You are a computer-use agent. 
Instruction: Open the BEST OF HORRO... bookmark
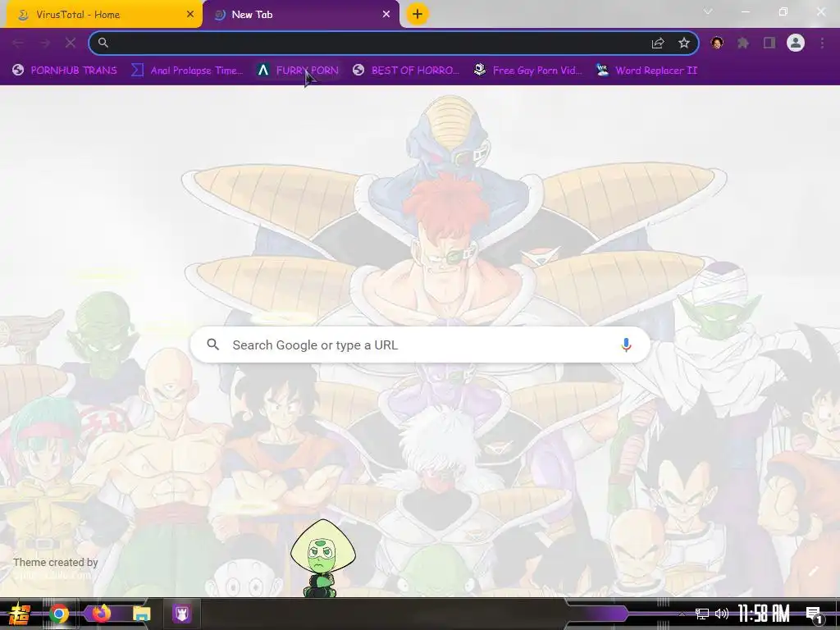click(406, 71)
